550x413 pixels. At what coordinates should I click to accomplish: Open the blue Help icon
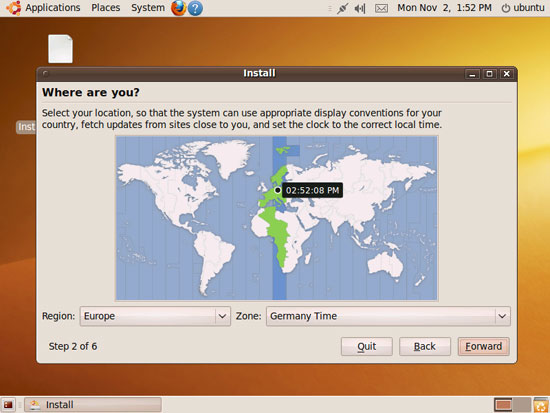195,8
